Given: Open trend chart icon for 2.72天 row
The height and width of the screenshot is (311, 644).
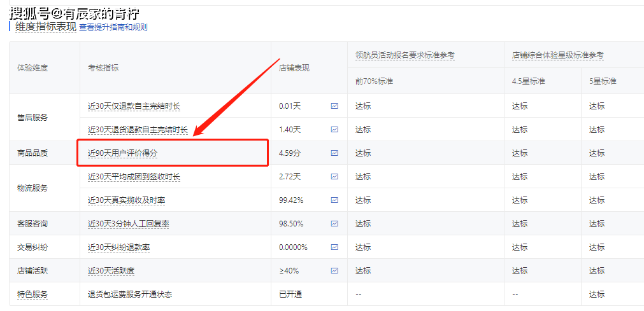Looking at the screenshot, I should pyautogui.click(x=334, y=176).
